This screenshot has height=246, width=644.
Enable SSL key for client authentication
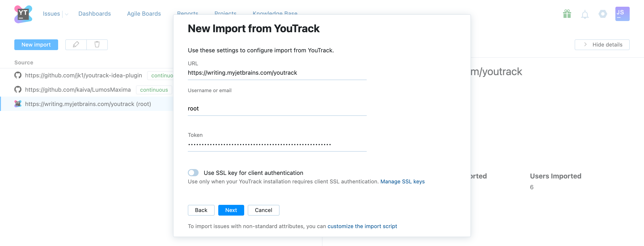(x=193, y=173)
